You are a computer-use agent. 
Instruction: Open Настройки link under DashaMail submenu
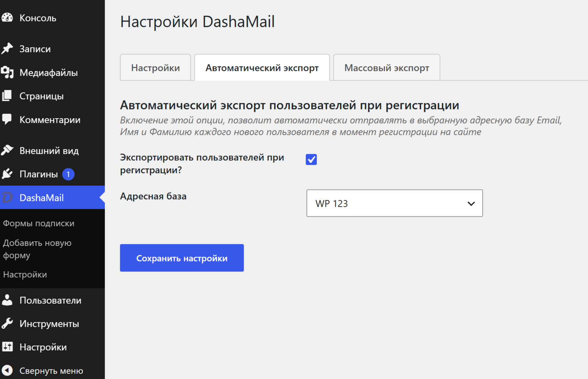coord(25,274)
